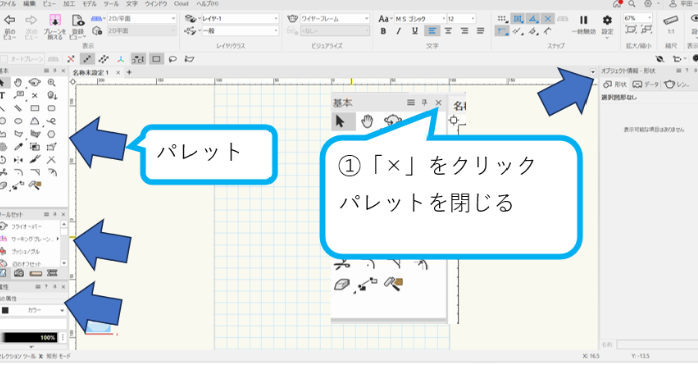698x365 pixels.
Task: Click the プレーンを揃える button
Action: point(55,26)
